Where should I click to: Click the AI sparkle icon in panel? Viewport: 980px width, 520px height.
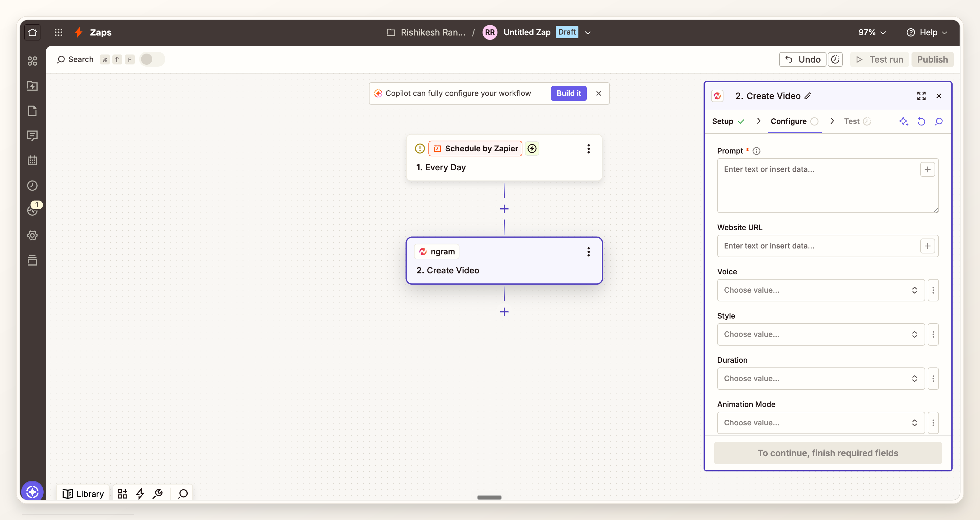pyautogui.click(x=903, y=122)
